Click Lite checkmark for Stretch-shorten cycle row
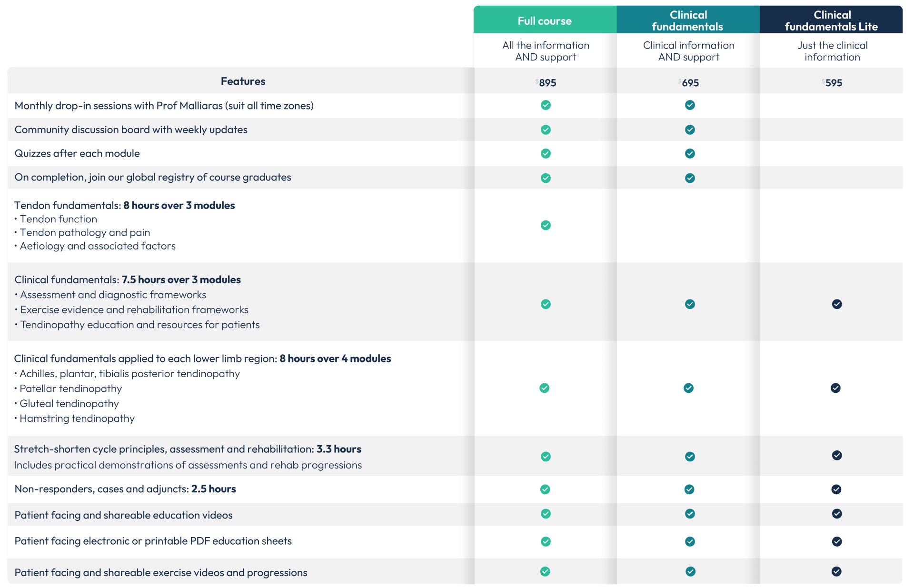 click(x=836, y=456)
